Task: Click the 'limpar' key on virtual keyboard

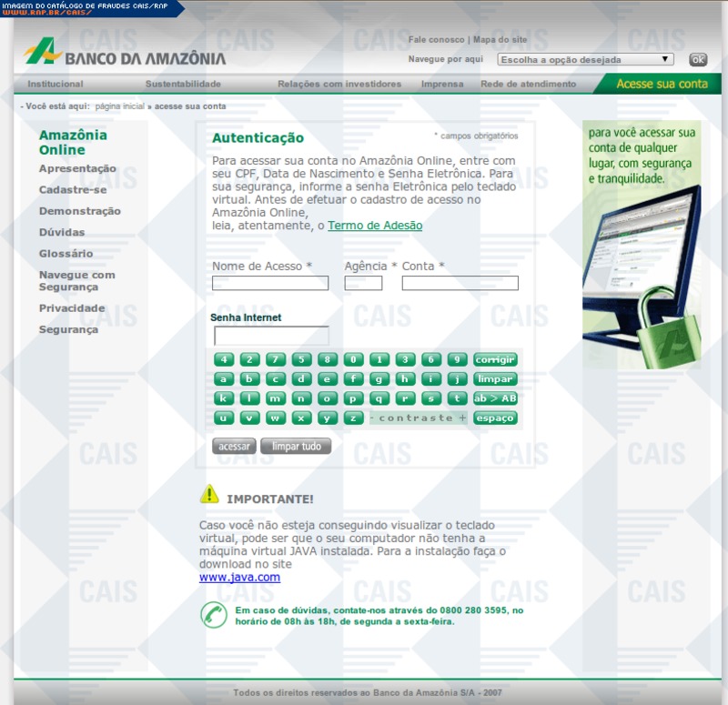Action: tap(494, 379)
